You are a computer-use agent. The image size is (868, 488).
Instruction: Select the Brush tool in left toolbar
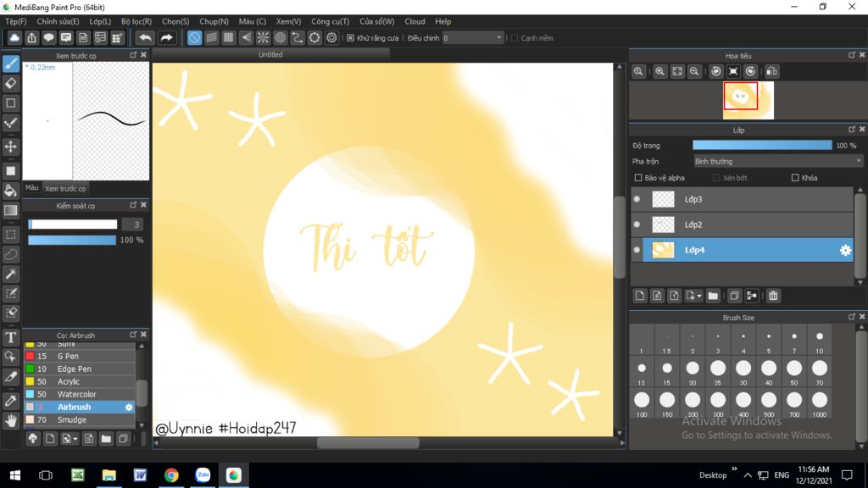[10, 64]
